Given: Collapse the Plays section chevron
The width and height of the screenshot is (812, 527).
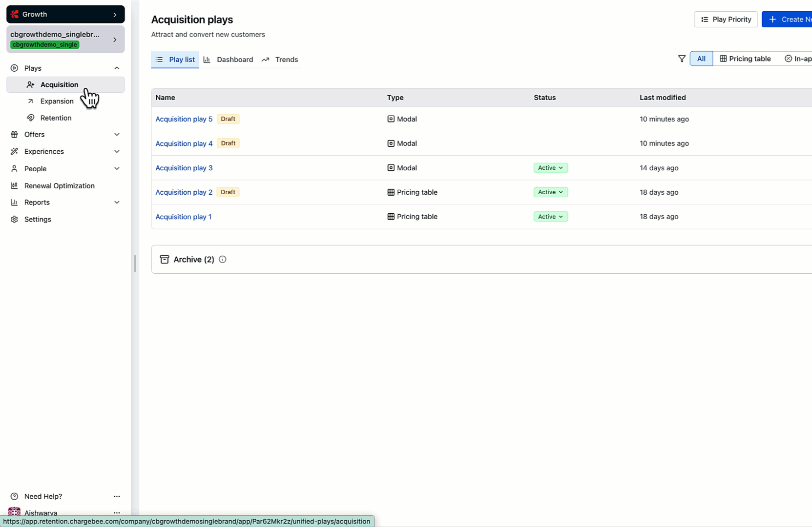Looking at the screenshot, I should (x=117, y=68).
